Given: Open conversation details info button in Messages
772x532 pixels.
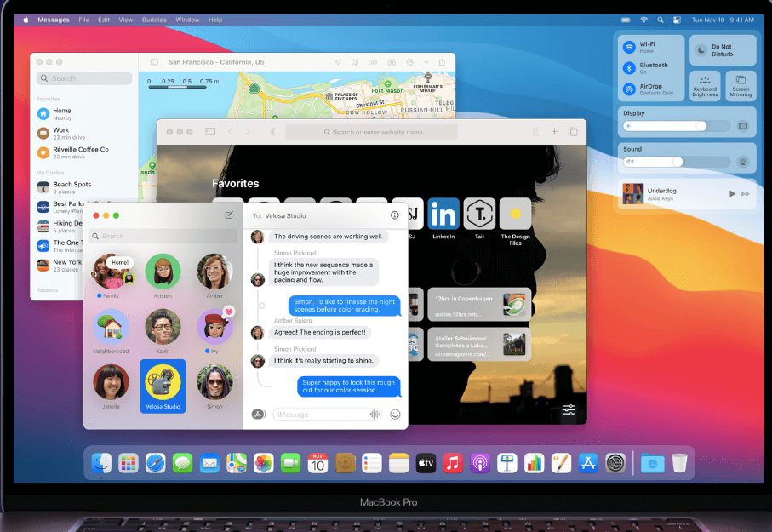Looking at the screenshot, I should tap(394, 215).
